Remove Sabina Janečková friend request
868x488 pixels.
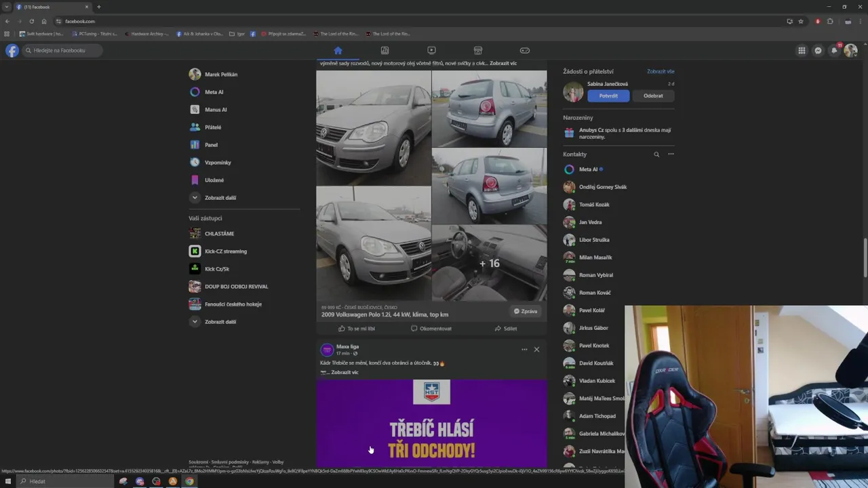[653, 96]
